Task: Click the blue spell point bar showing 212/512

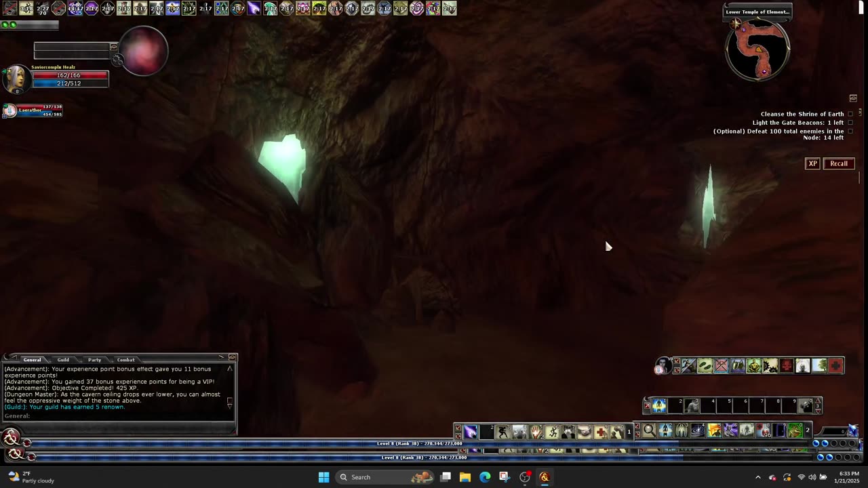Action: [x=70, y=83]
